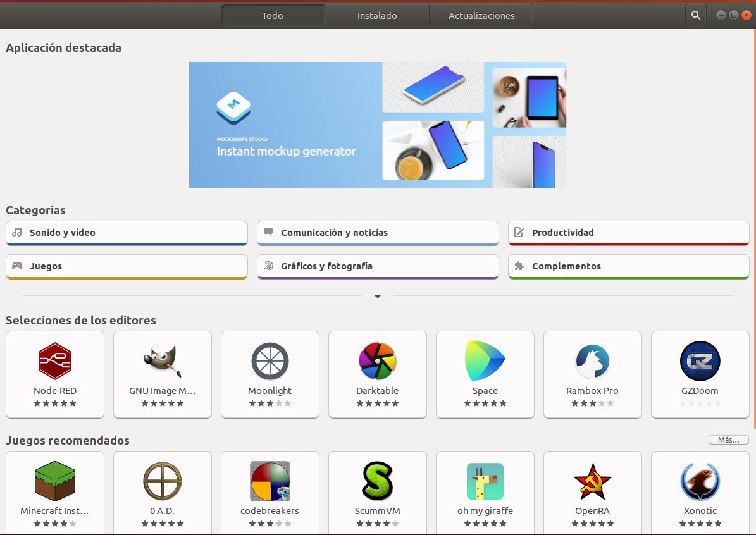Open the Minecraft Installer grass block icon
756x535 pixels.
[x=55, y=481]
